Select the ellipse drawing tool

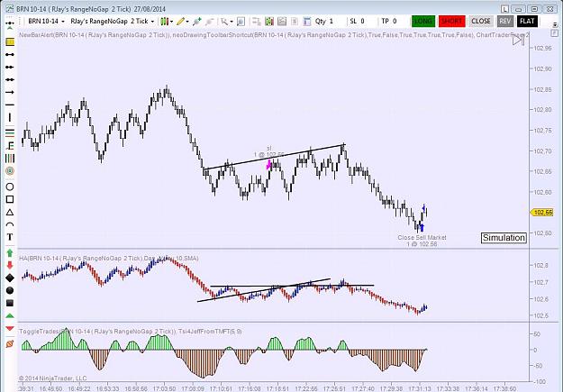pos(10,187)
